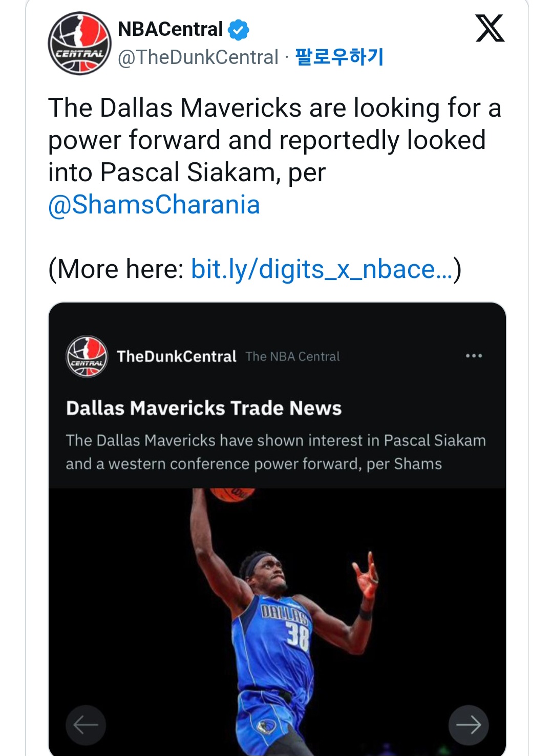Click the basketball at top of photo
The height and width of the screenshot is (756, 553).
click(x=232, y=494)
